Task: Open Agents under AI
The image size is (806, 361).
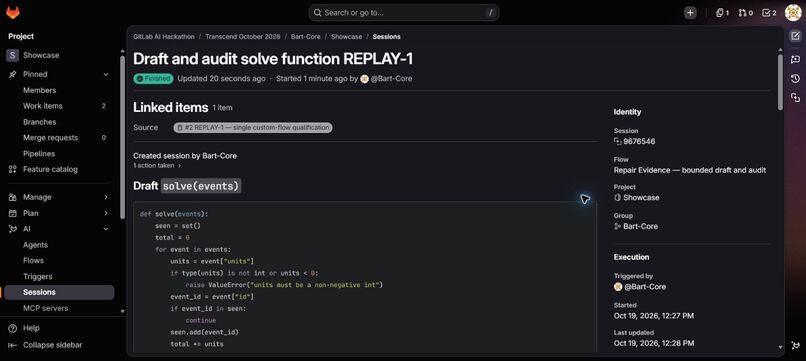Action: (35, 245)
